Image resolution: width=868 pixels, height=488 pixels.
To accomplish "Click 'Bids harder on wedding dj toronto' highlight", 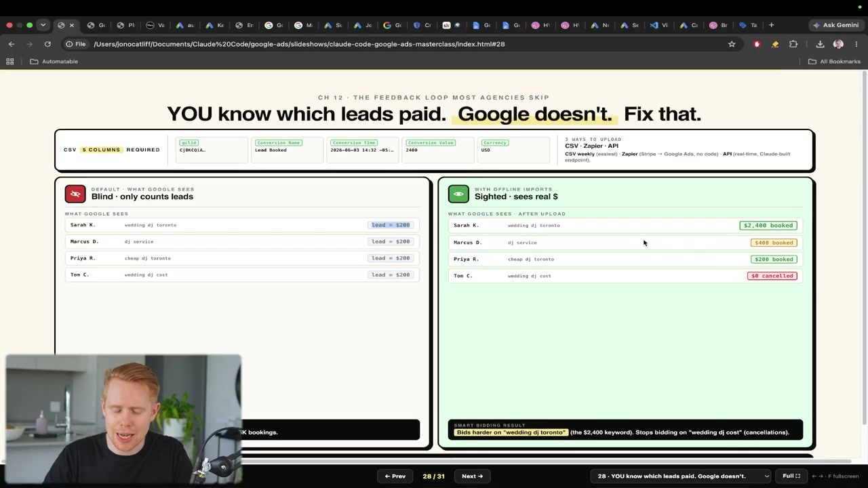I will pyautogui.click(x=511, y=432).
